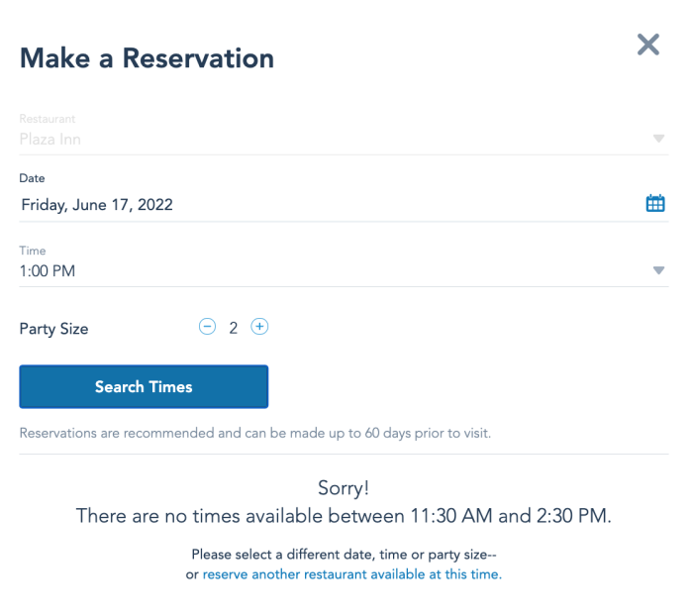The width and height of the screenshot is (693, 616).
Task: Close the Make a Reservation dialog
Action: click(647, 45)
